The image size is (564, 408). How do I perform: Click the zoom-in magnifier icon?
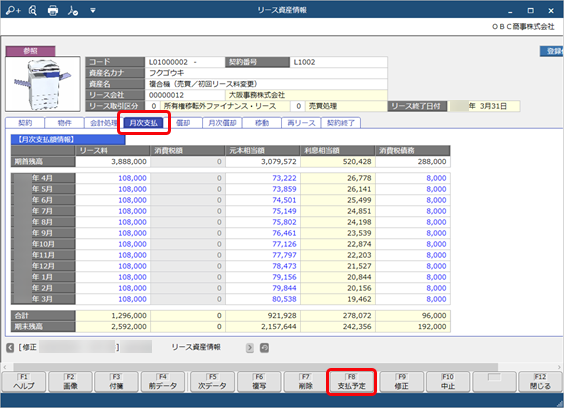click(x=13, y=10)
